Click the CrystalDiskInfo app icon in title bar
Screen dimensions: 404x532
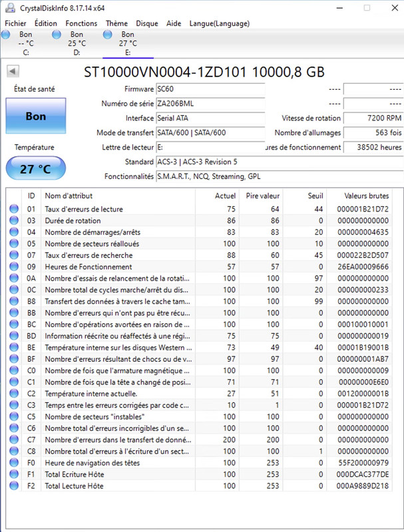11,7
